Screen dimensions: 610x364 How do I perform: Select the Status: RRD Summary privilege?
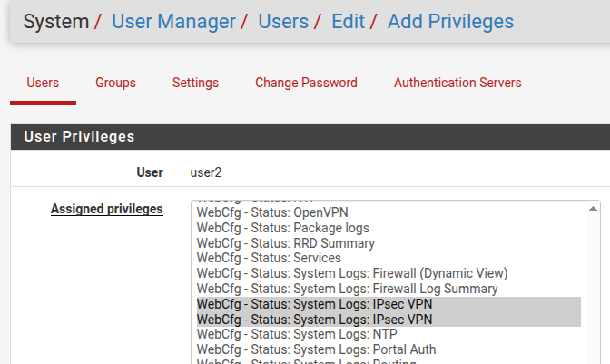(x=285, y=243)
